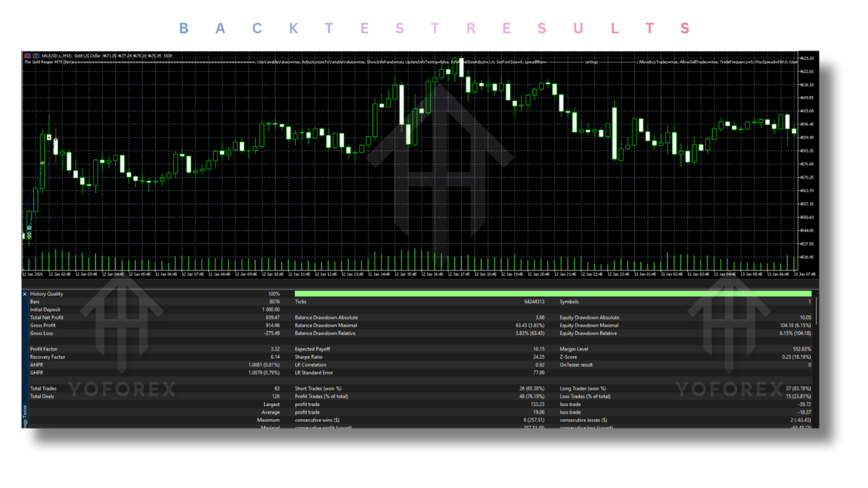
Task: Click the XAUUSD chart symbol icon
Action: tap(27, 56)
